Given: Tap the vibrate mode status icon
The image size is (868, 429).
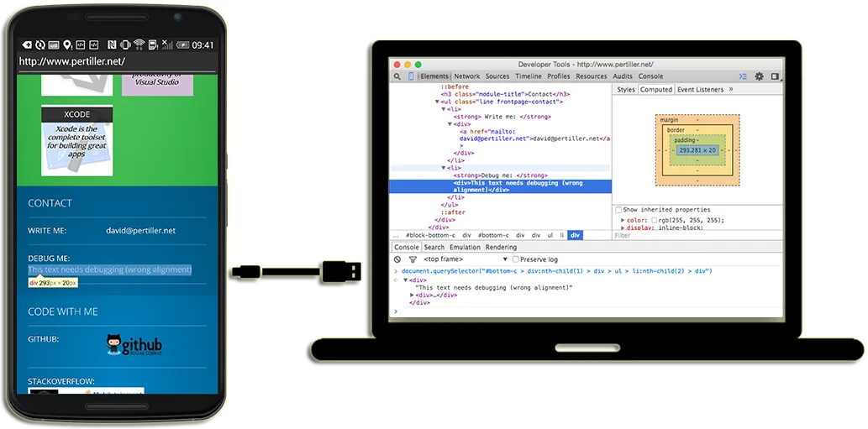Looking at the screenshot, I should (x=125, y=44).
